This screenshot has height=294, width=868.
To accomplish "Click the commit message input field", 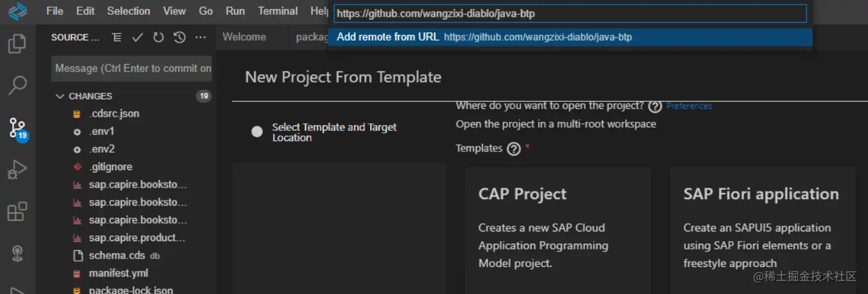I will pos(132,68).
